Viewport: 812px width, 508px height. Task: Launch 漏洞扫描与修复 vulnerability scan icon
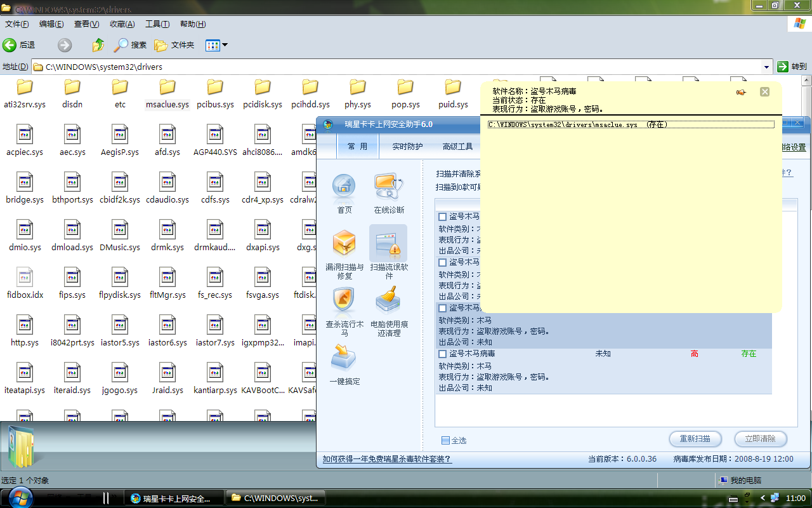tap(344, 244)
